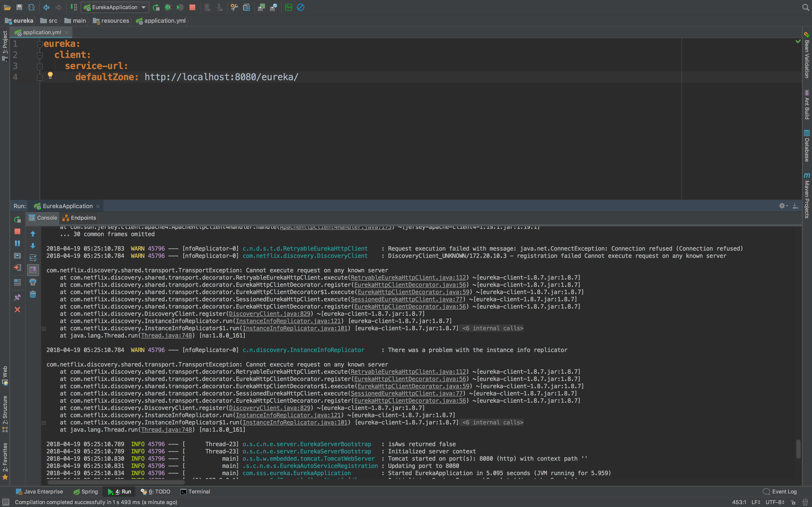Clear console with trash can icon
The height and width of the screenshot is (507, 812).
tap(33, 294)
